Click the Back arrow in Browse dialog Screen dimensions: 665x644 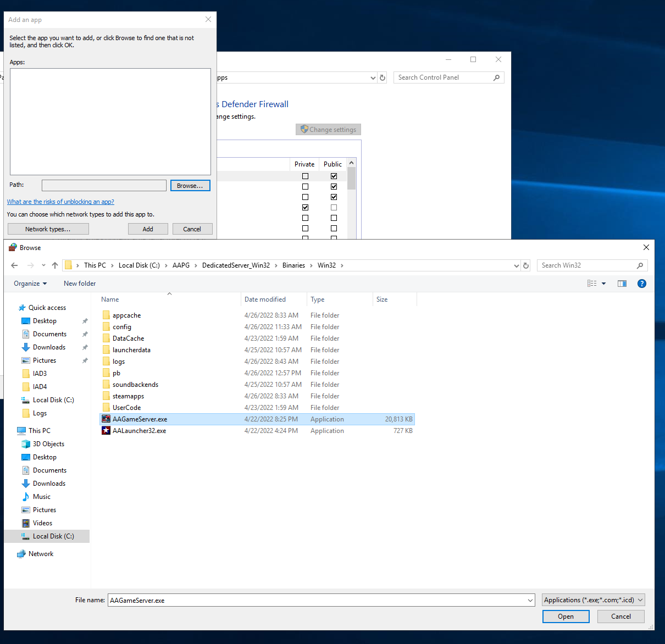14,265
